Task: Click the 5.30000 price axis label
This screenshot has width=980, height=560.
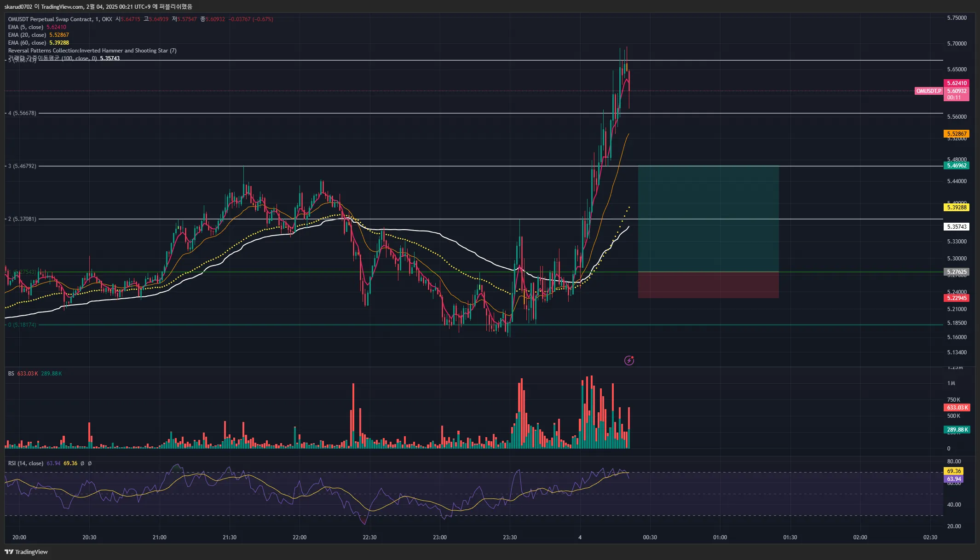Action: (x=957, y=259)
